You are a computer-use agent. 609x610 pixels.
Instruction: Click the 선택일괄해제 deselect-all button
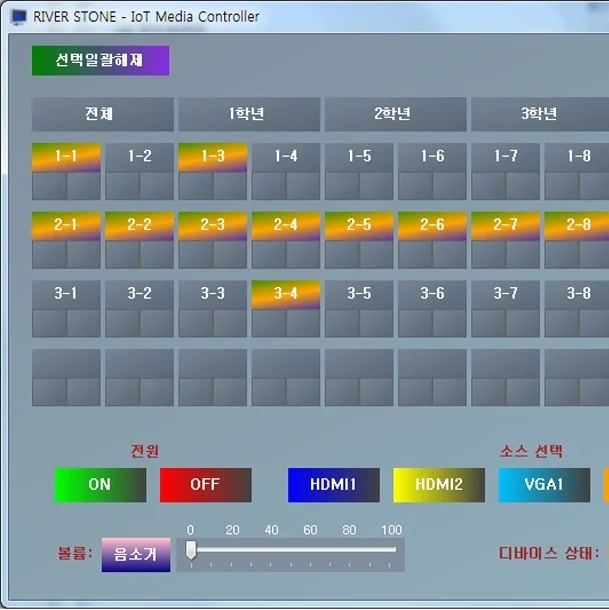pos(100,60)
